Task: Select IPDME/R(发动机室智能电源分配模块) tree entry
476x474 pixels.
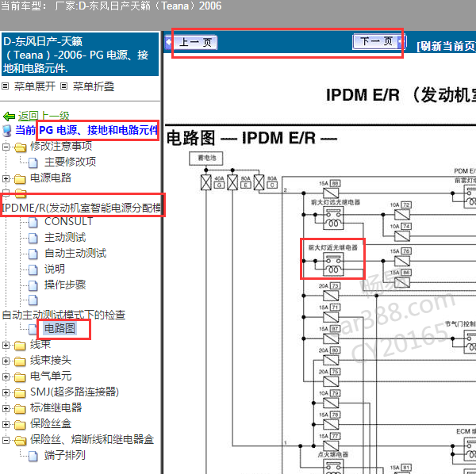Action: 82,208
